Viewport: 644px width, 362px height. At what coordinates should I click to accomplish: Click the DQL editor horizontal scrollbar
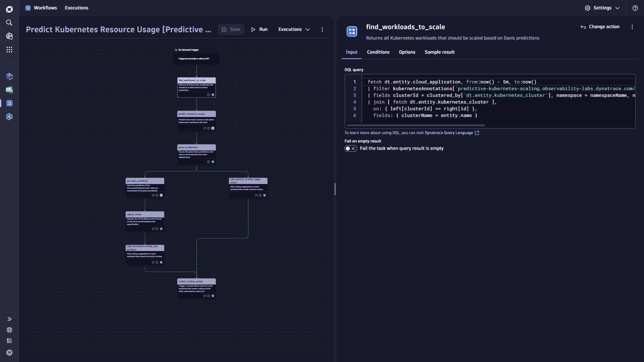[x=416, y=125]
